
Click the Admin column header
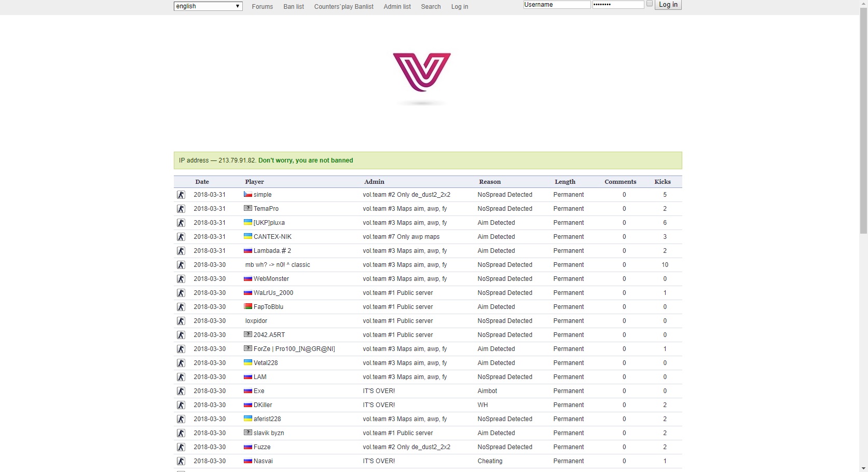tap(375, 182)
